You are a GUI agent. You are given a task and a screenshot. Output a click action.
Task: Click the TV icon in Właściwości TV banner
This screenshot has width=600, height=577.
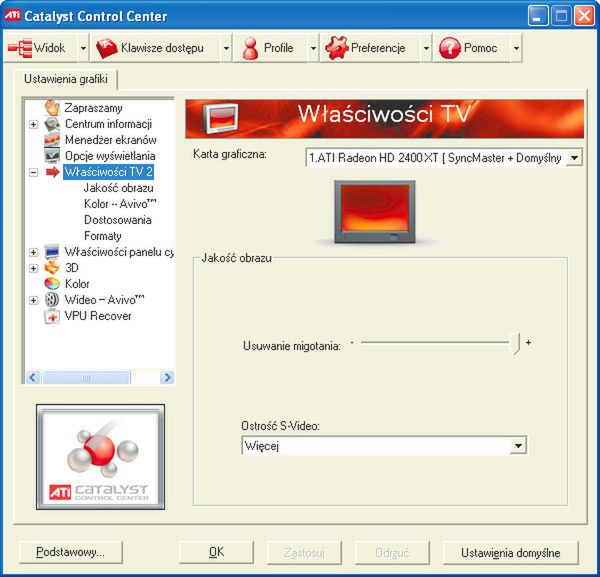coord(220,119)
